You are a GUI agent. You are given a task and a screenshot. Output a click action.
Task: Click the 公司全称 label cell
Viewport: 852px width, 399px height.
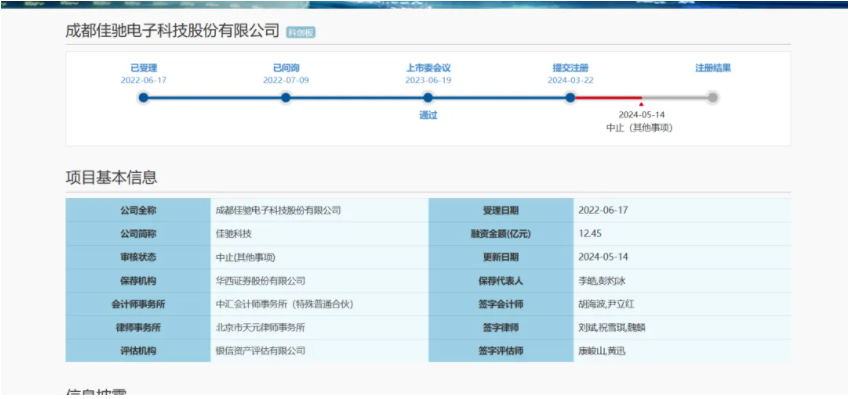click(138, 210)
